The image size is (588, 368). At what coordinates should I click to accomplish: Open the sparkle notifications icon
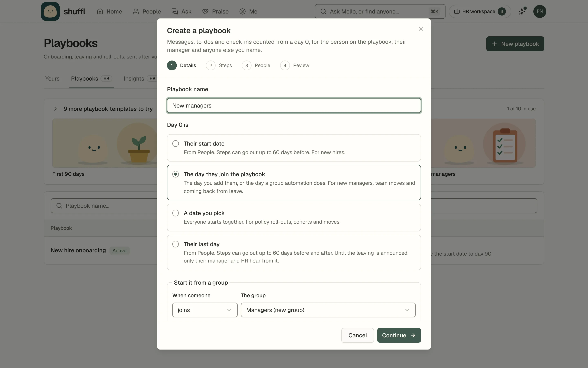click(522, 11)
